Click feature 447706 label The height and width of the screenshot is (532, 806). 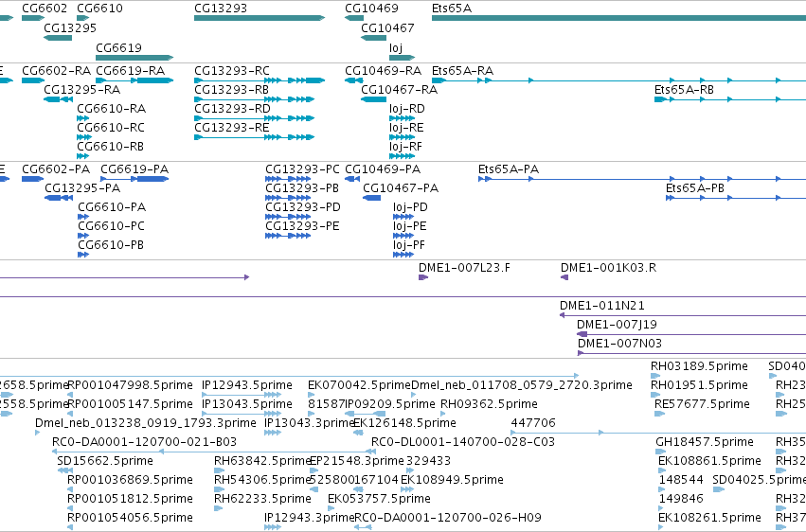(533, 423)
